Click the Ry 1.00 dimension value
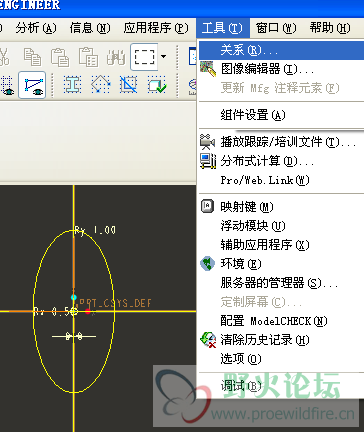Image resolution: width=364 pixels, height=432 pixels. click(95, 230)
